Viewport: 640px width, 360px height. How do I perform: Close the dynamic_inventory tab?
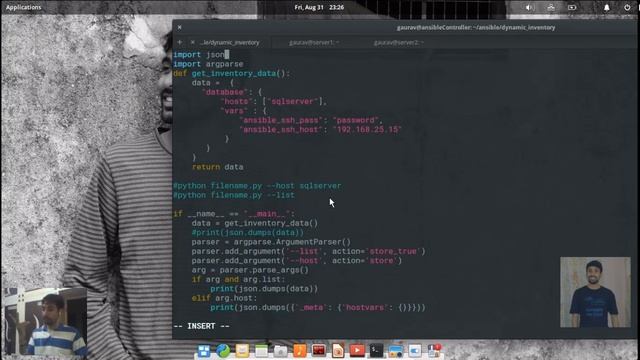(x=193, y=42)
